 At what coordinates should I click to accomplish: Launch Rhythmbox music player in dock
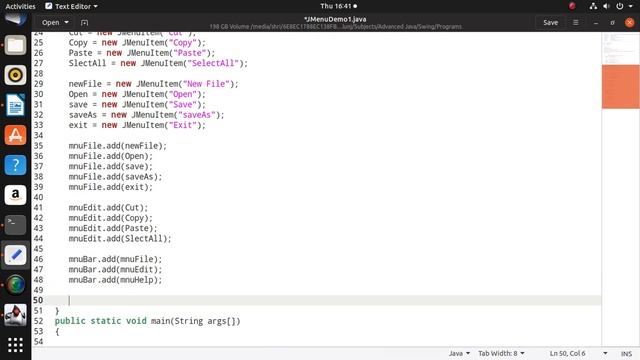tap(15, 75)
